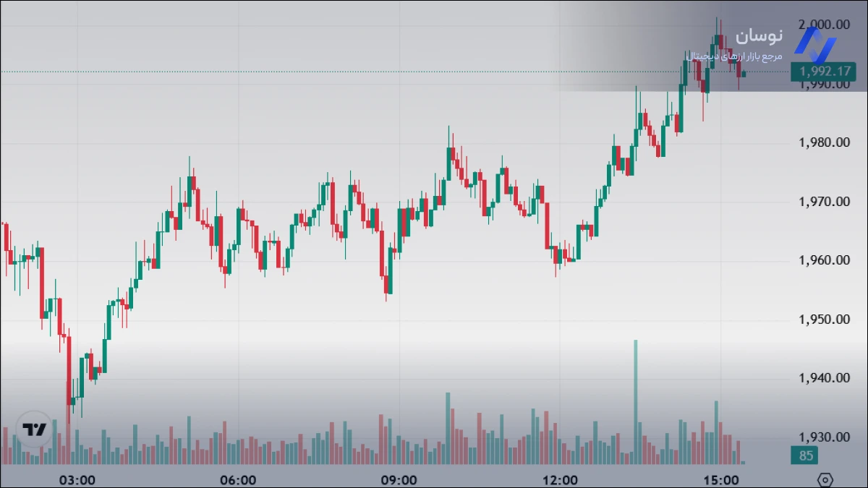
Task: Click the 09:00 time axis label
Action: coord(399,480)
